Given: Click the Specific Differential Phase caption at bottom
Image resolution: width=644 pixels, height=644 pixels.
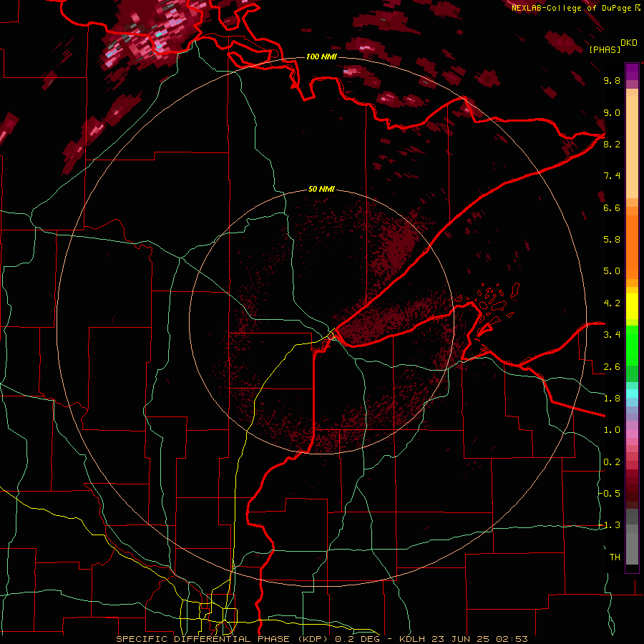Looking at the screenshot, I should coord(321,639).
